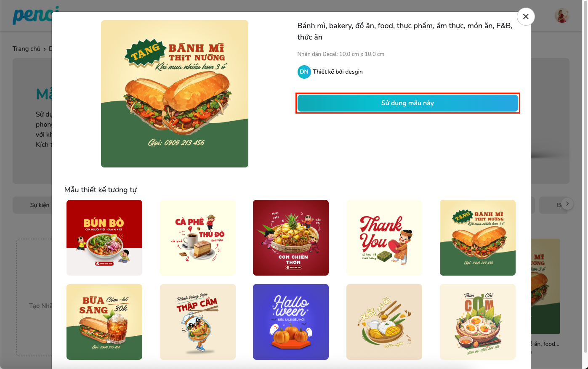Open 'Thiết kế bởi desgin' designer link
588x369 pixels.
[338, 72]
